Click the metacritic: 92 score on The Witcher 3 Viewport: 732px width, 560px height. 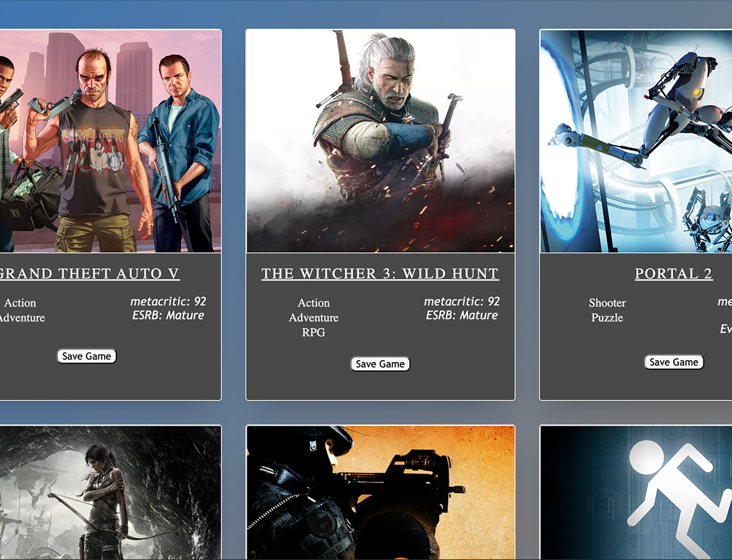[463, 301]
